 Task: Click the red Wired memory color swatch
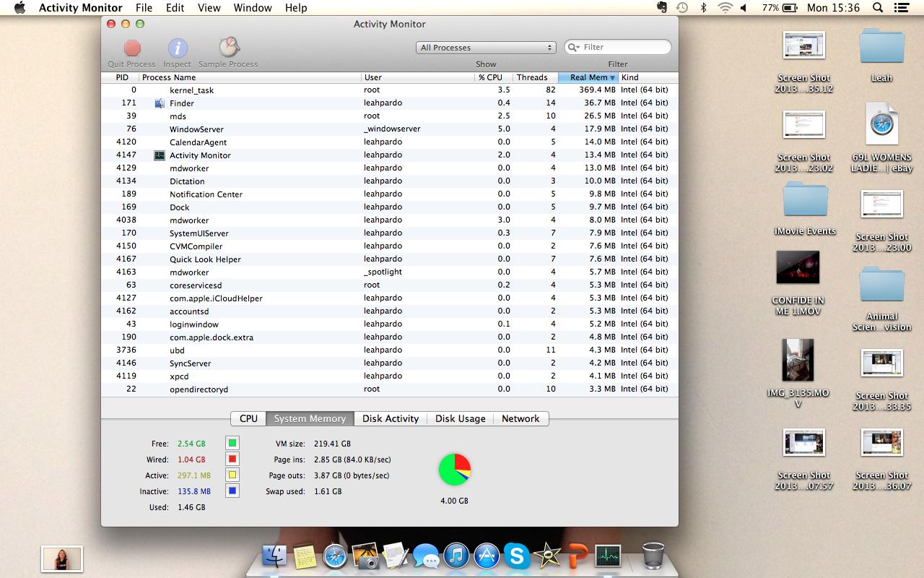[232, 460]
